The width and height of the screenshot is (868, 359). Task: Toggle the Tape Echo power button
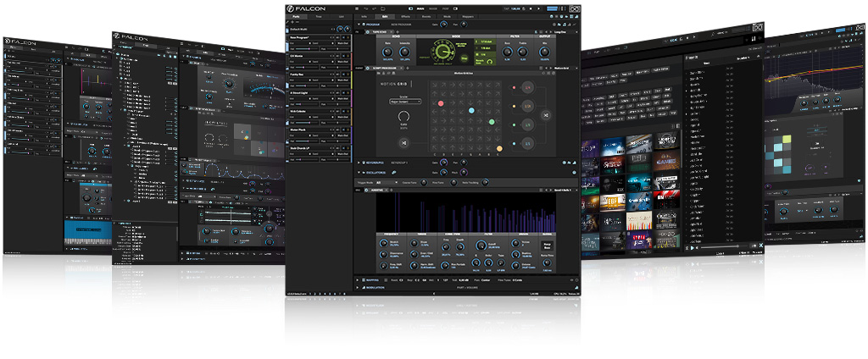coord(368,32)
